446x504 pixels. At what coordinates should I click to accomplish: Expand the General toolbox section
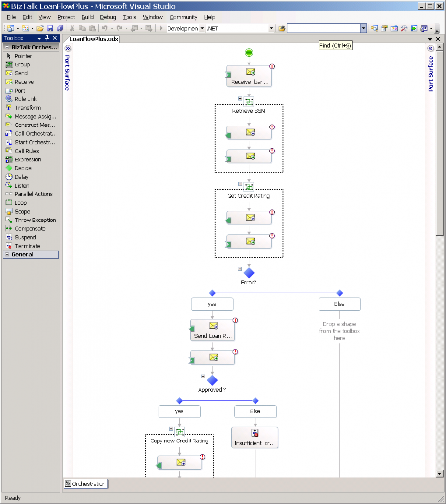[x=7, y=254]
